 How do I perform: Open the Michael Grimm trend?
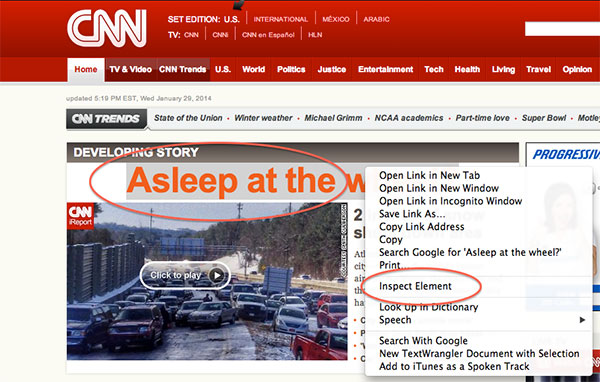[x=333, y=118]
